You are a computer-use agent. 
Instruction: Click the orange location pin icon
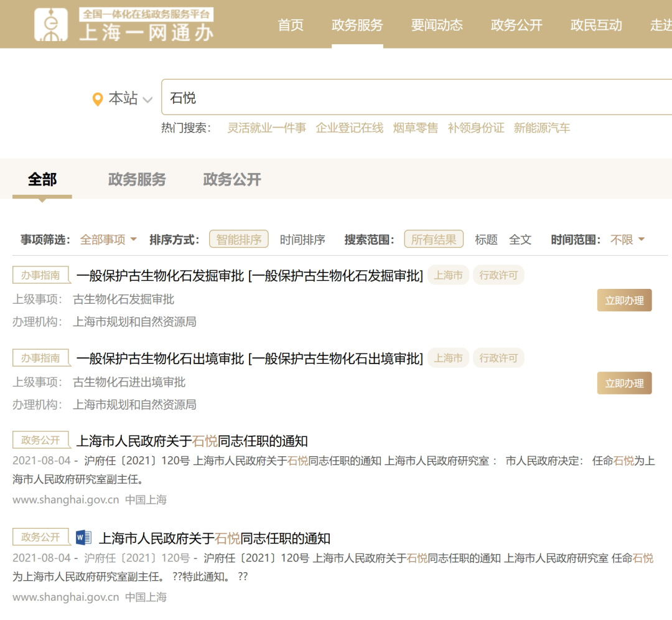coord(98,100)
